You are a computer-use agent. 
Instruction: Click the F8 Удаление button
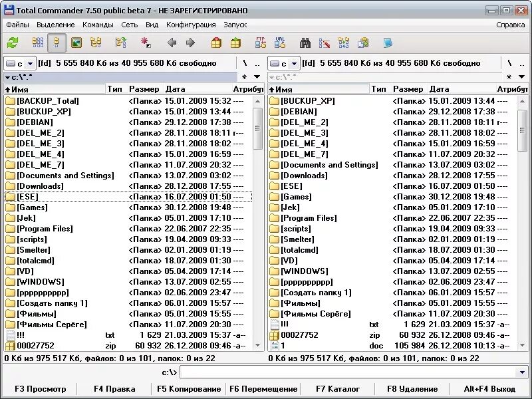412,389
